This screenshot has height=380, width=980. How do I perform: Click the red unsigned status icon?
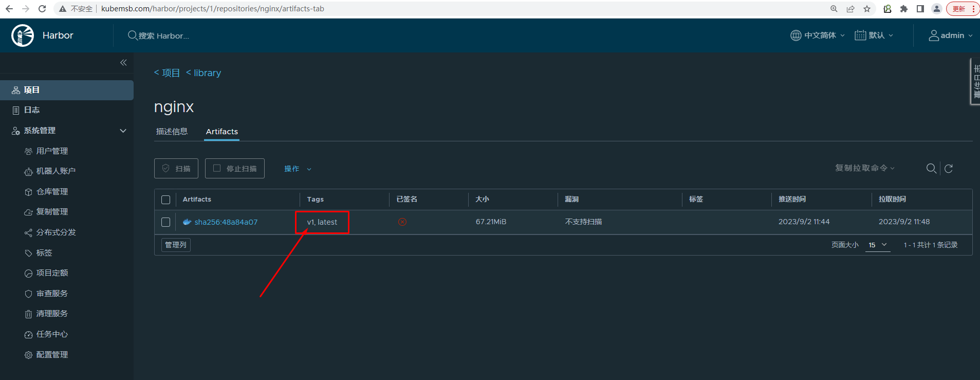[402, 222]
